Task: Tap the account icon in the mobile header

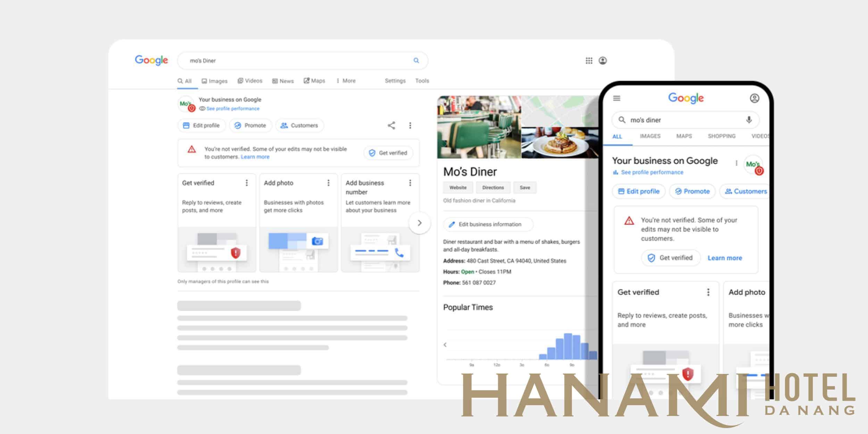Action: [x=754, y=98]
